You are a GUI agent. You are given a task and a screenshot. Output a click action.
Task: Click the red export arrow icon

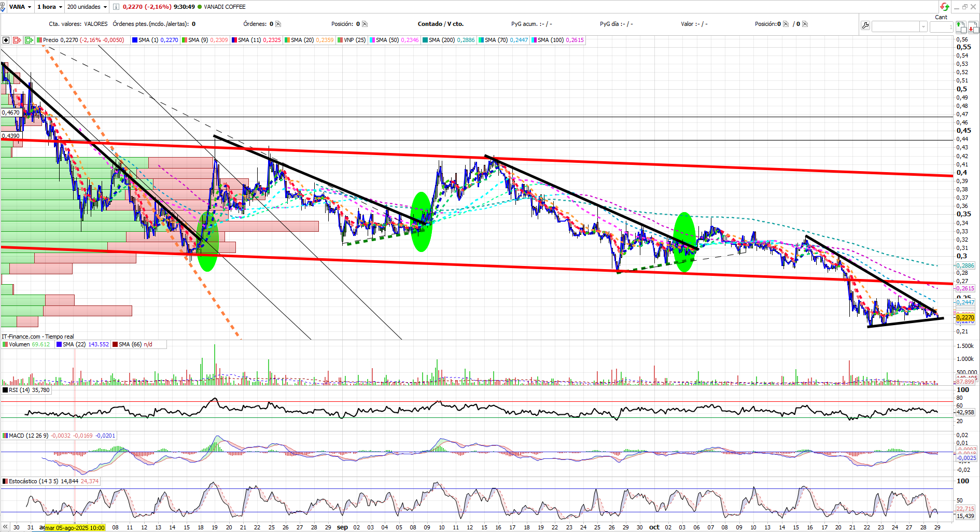click(17, 40)
